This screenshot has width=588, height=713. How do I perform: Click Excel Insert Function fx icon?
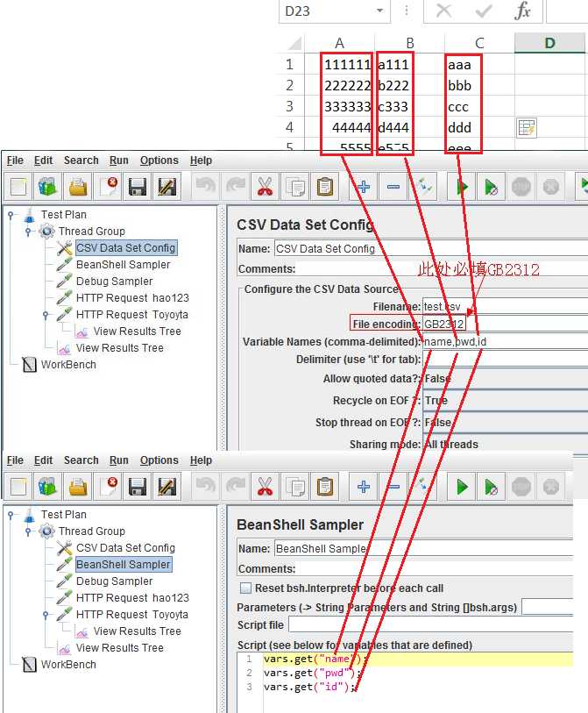coord(523,11)
